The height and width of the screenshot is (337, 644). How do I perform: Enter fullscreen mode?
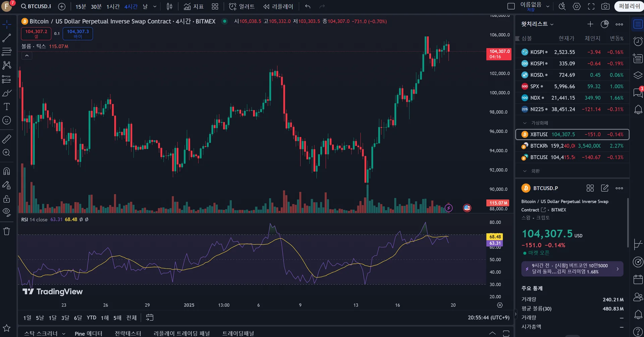591,6
